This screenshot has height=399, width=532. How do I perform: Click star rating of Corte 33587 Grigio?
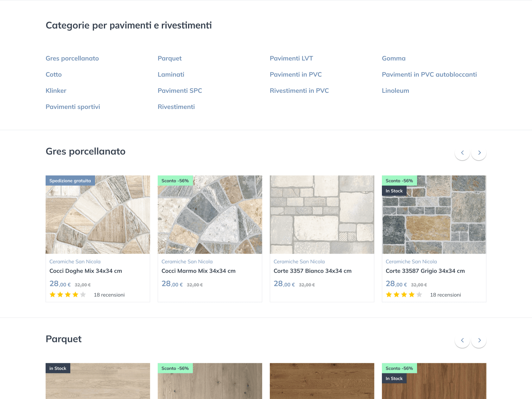(x=404, y=295)
